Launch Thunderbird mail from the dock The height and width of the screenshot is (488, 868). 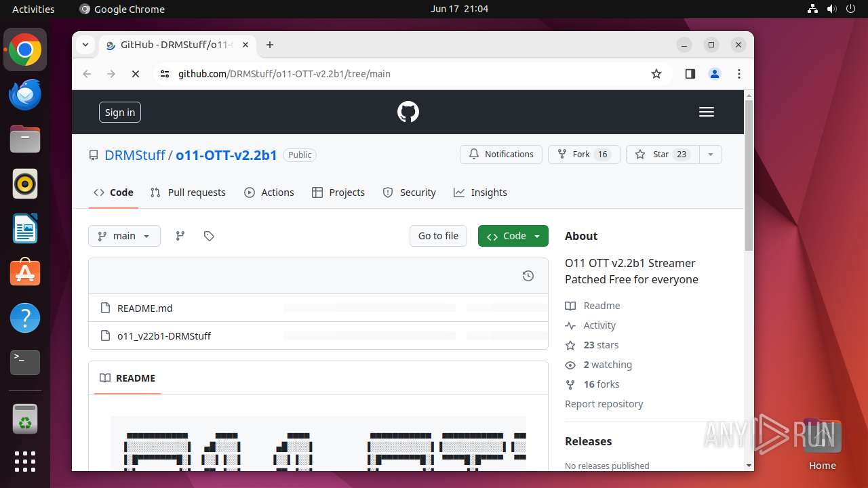(x=25, y=95)
